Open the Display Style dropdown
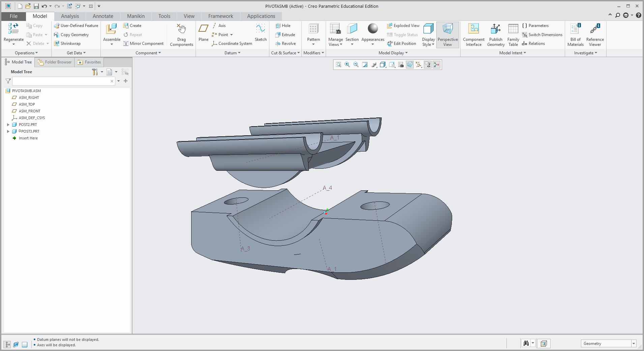This screenshot has height=351, width=644. point(428,34)
